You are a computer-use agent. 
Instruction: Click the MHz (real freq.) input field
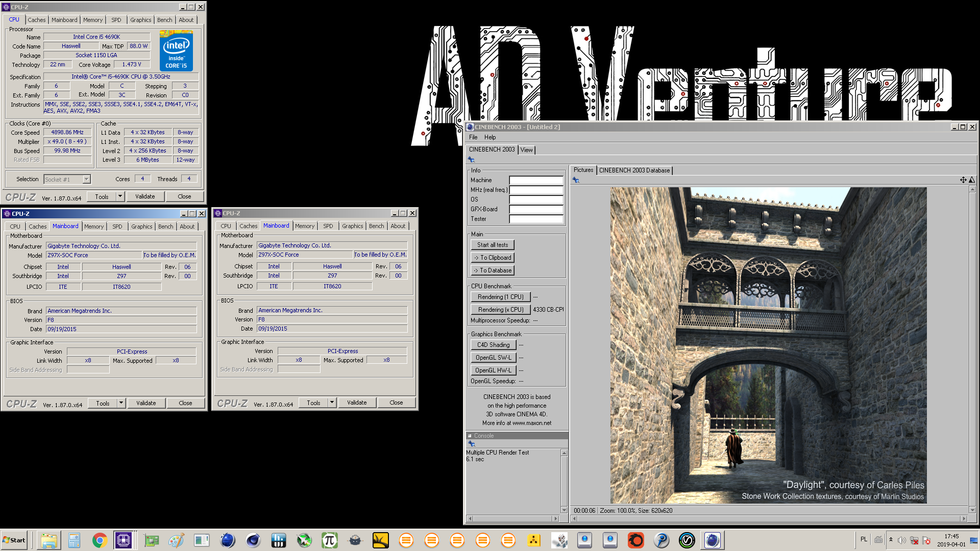point(536,190)
